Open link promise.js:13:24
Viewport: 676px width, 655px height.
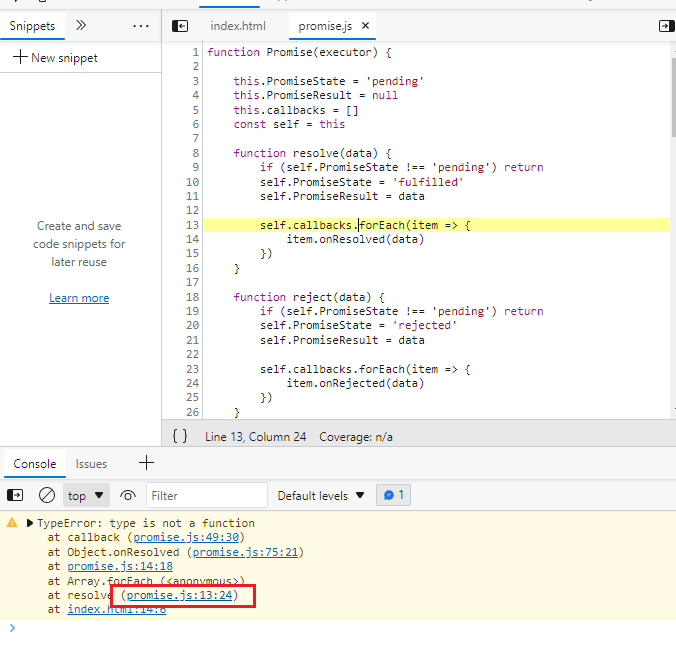[179, 595]
